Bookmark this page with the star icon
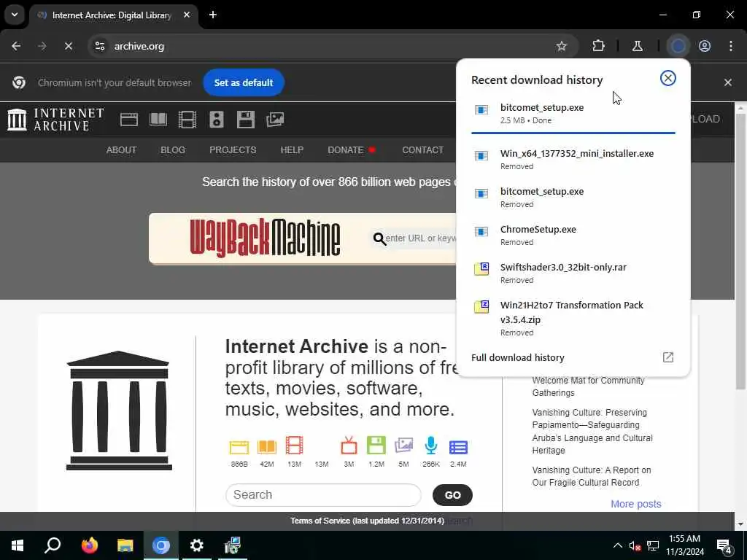Viewport: 747px width, 560px height. point(561,46)
